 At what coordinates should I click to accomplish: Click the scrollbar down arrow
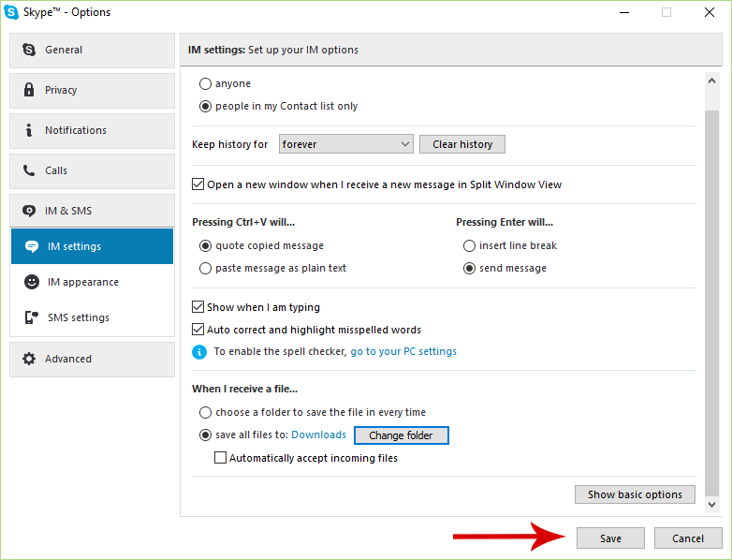pos(711,504)
